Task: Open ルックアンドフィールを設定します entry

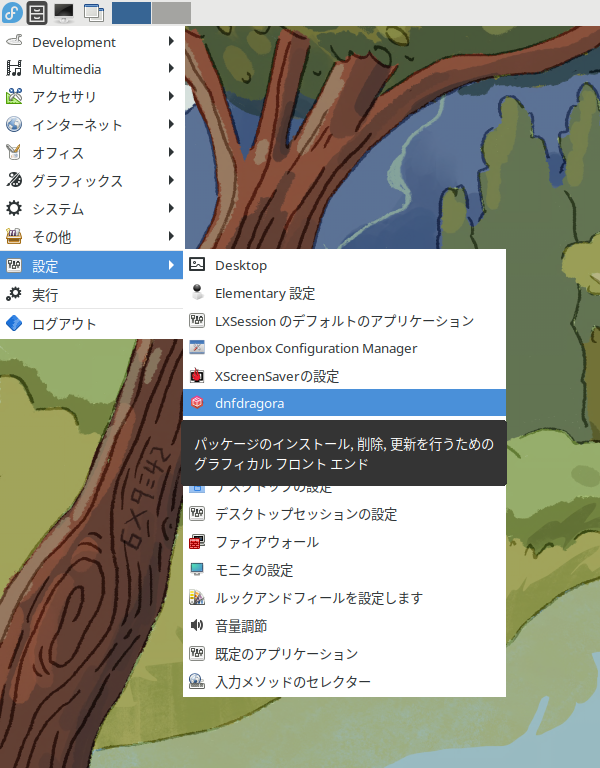Action: coord(344,598)
